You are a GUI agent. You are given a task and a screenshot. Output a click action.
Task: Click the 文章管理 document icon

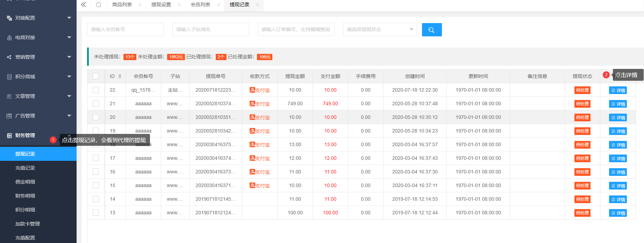tap(9, 96)
